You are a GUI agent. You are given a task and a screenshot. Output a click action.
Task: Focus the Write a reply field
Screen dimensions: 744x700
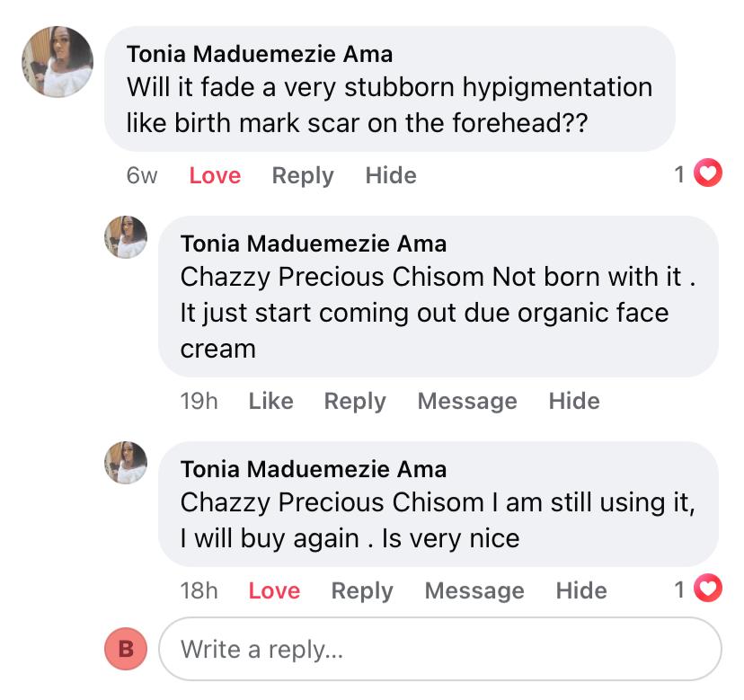[440, 648]
